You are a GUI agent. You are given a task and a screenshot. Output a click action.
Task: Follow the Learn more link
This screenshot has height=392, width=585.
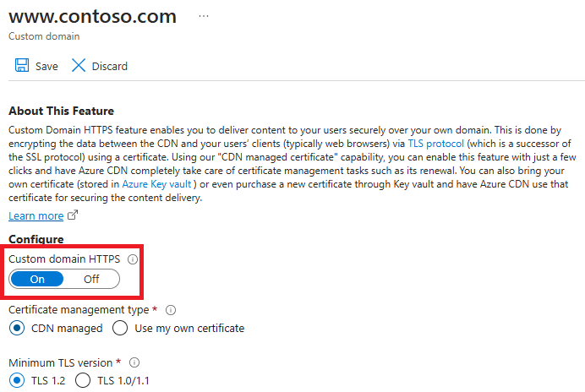coord(36,216)
